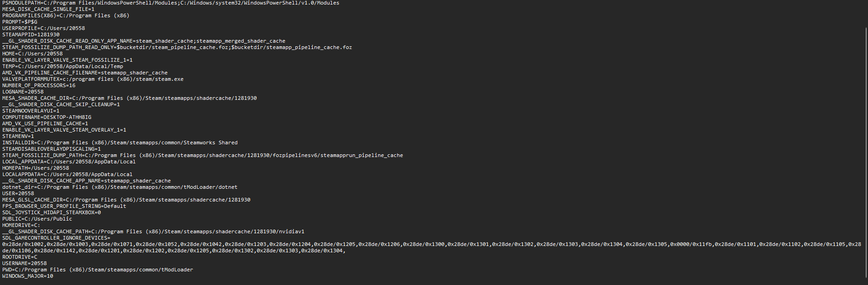Click the dotnet_dir tModLoader line
This screenshot has height=285, width=868.
(x=120, y=187)
